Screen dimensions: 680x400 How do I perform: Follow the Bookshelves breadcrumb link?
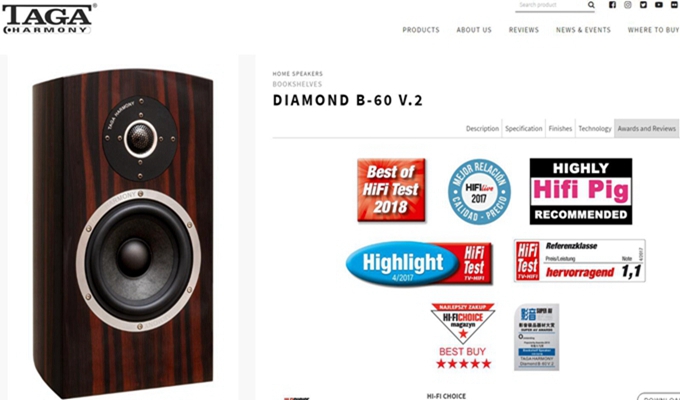[297, 84]
